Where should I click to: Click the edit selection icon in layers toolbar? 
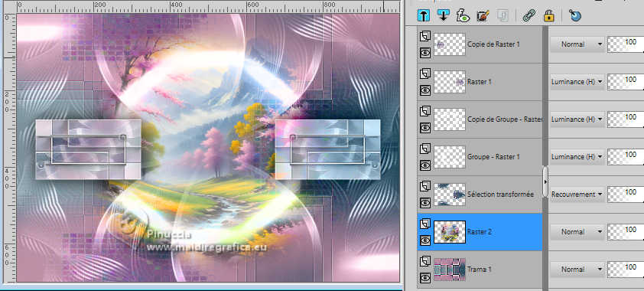tap(483, 16)
